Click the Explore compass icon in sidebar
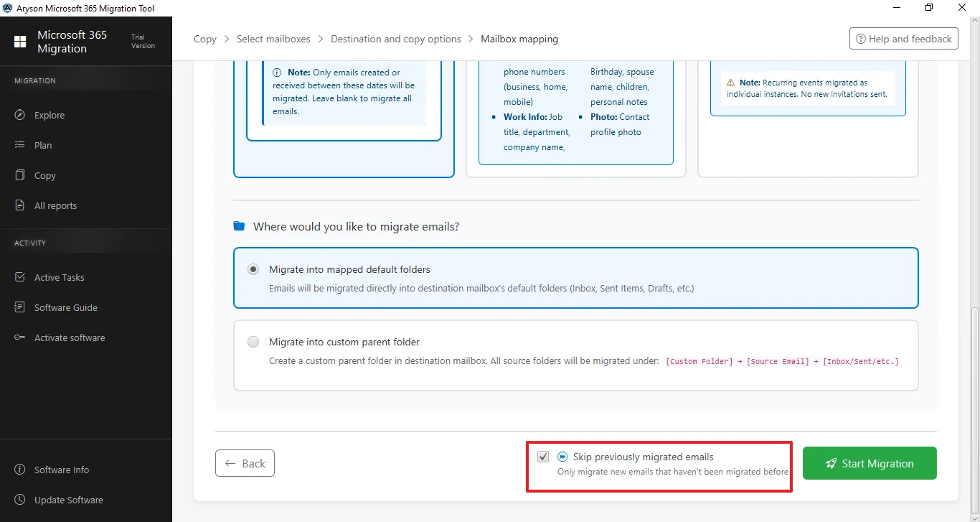980x522 pixels. (x=20, y=115)
